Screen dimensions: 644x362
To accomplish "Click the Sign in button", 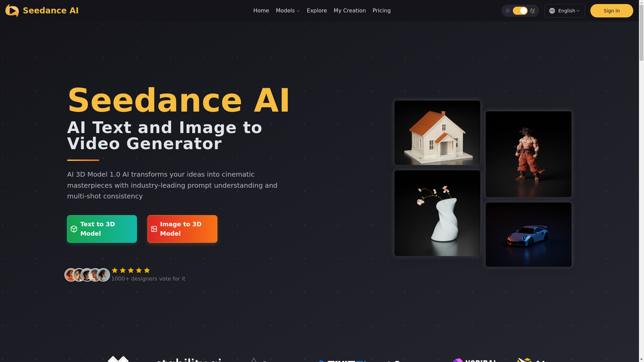I will coord(611,11).
